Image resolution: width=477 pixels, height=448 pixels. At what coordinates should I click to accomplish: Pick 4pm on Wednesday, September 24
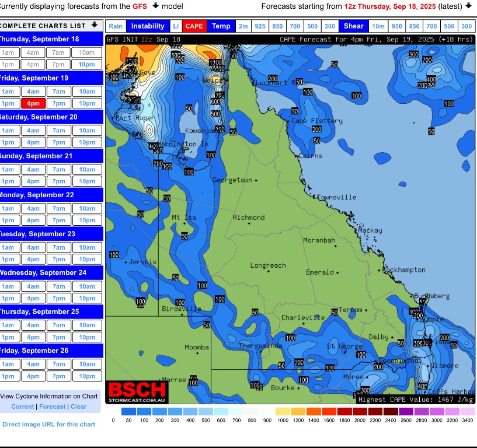click(x=33, y=298)
